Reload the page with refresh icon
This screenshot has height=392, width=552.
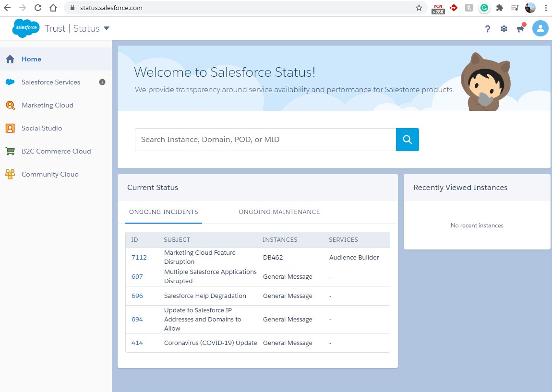(x=37, y=8)
